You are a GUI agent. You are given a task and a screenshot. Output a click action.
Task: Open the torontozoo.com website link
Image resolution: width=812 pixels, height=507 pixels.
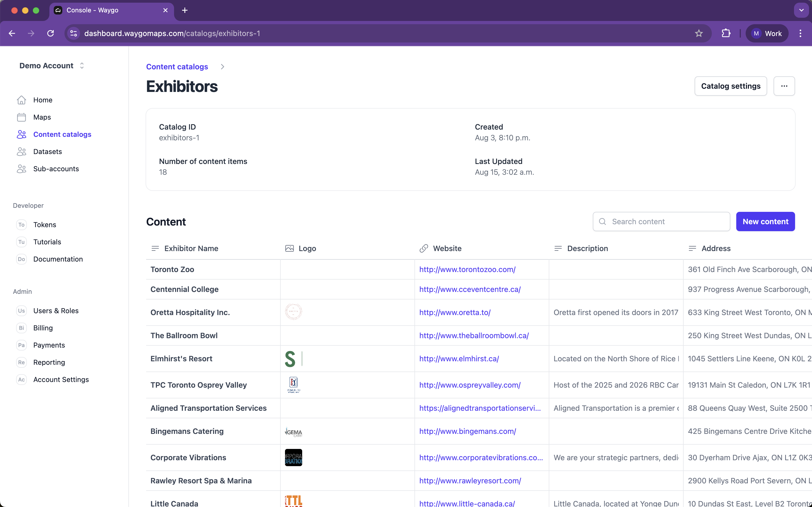click(467, 269)
